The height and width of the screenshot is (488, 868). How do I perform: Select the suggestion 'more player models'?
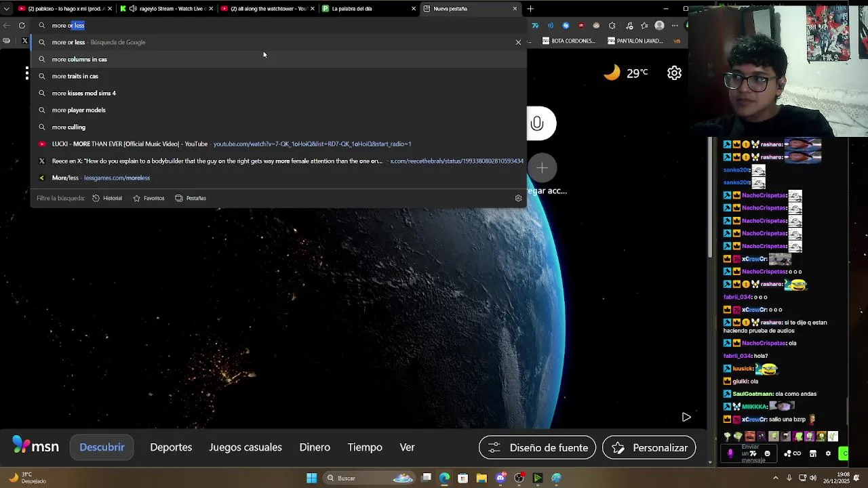pyautogui.click(x=278, y=110)
